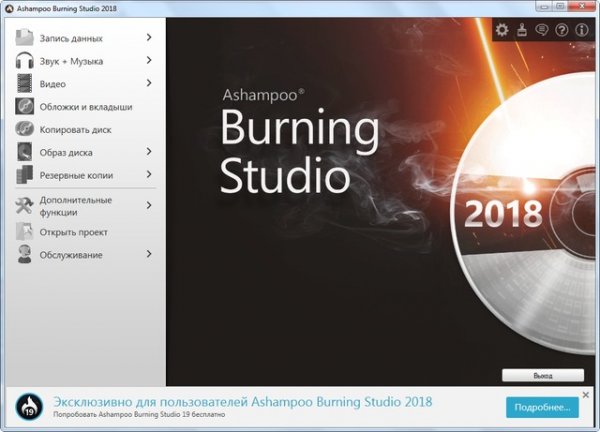Click the app icon in the title bar
This screenshot has height=432, width=600.
click(10, 8)
